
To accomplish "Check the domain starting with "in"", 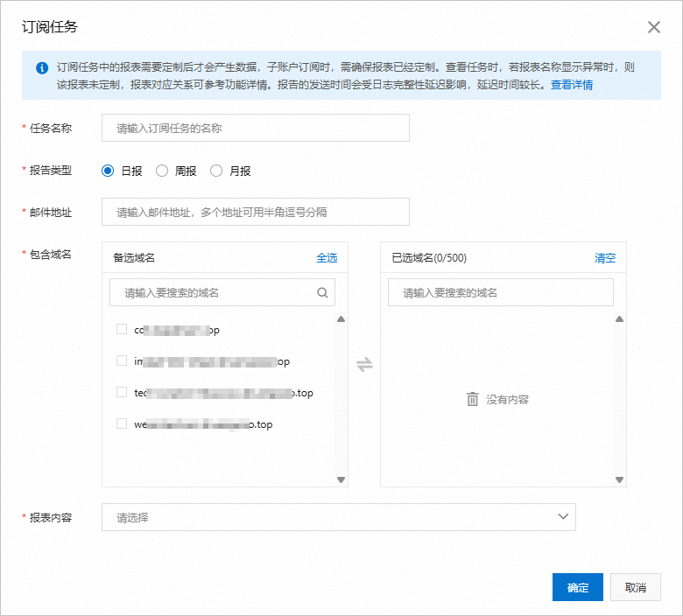I will click(122, 360).
